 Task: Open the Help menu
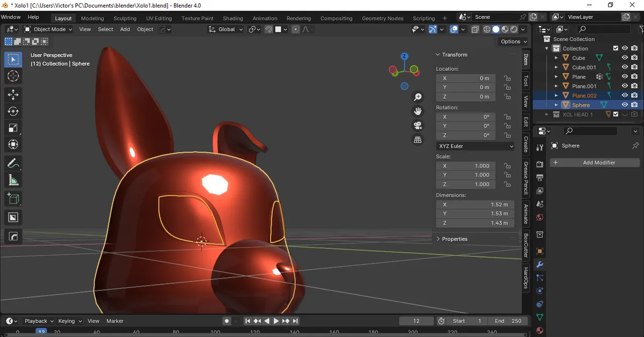pyautogui.click(x=33, y=17)
